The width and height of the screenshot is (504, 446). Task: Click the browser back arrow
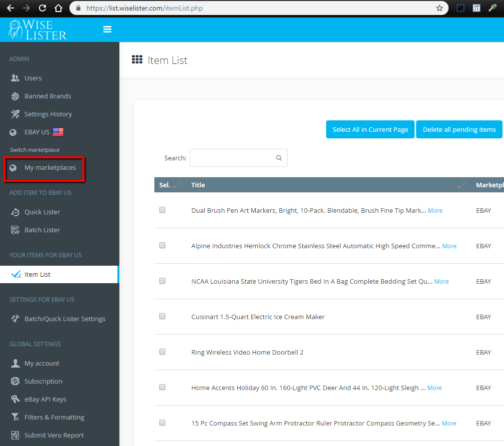tap(10, 8)
